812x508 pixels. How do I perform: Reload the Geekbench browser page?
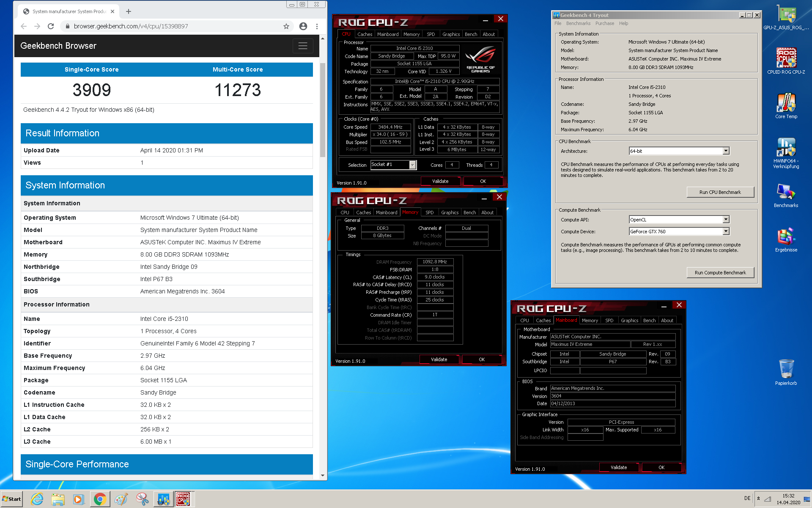[51, 26]
